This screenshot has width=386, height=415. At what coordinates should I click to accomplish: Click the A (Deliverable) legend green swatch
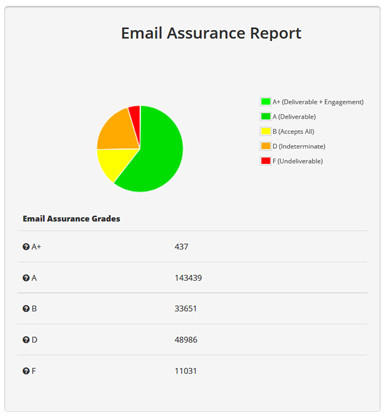[x=266, y=116]
